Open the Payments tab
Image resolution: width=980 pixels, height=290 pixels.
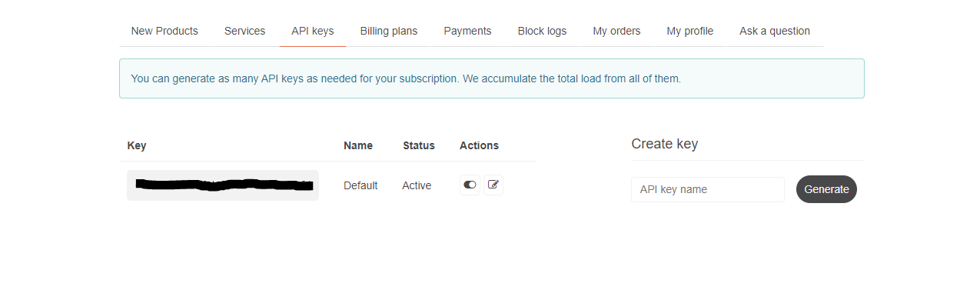pyautogui.click(x=467, y=31)
